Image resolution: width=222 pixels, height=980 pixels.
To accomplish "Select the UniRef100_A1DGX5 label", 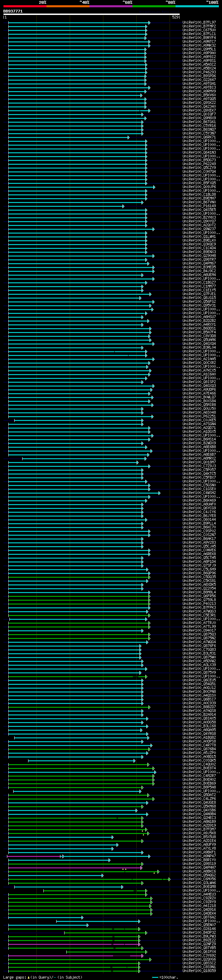I will point(199,432).
